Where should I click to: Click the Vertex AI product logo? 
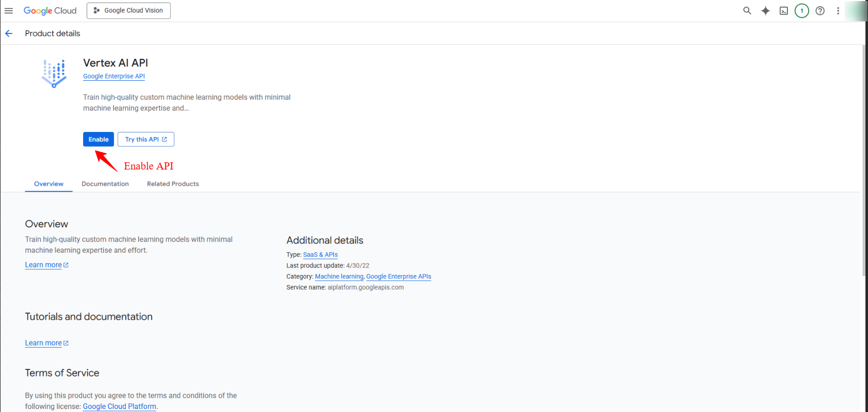pos(54,74)
